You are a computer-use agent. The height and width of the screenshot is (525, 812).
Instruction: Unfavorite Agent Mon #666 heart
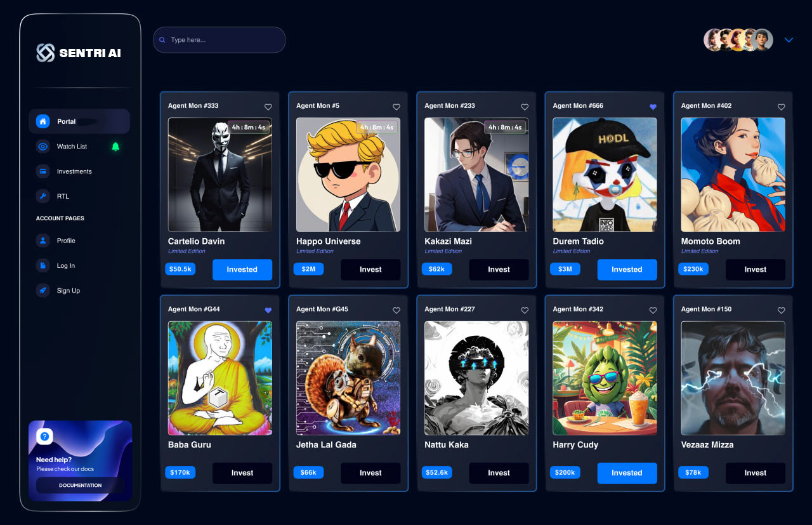click(653, 107)
